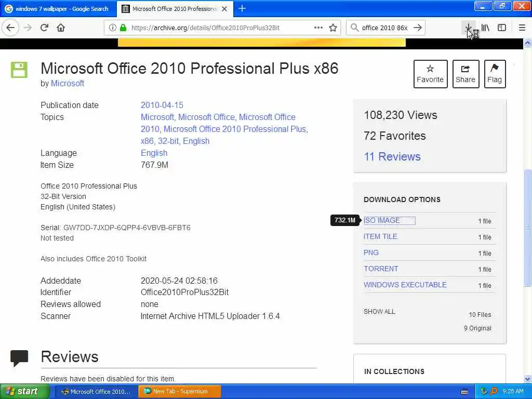532x399 pixels.
Task: Download the TORRENT file
Action: (381, 269)
